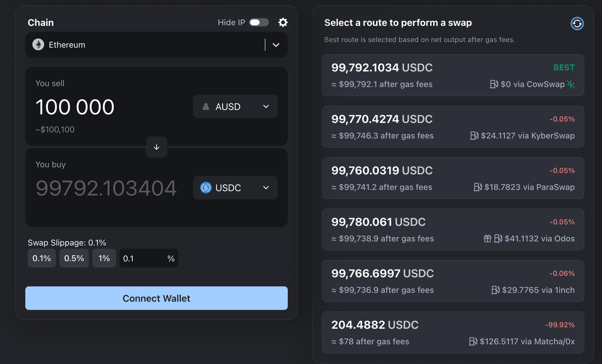This screenshot has height=364, width=602.
Task: Select 0.1% slippage preset
Action: pos(41,258)
